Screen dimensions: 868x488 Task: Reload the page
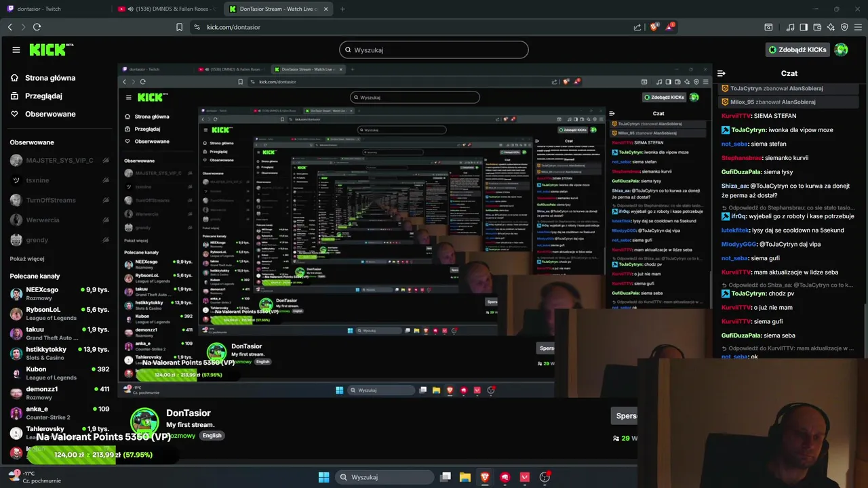[37, 27]
